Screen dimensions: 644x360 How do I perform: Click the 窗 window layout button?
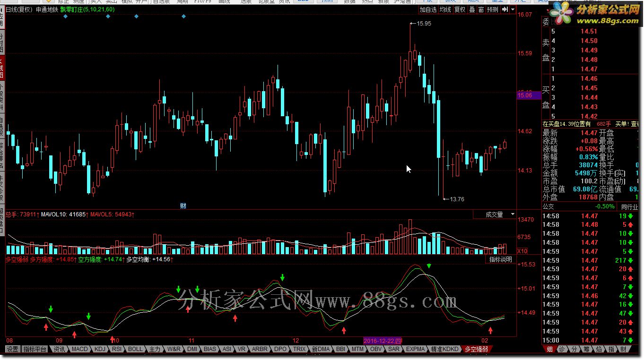pos(481,9)
